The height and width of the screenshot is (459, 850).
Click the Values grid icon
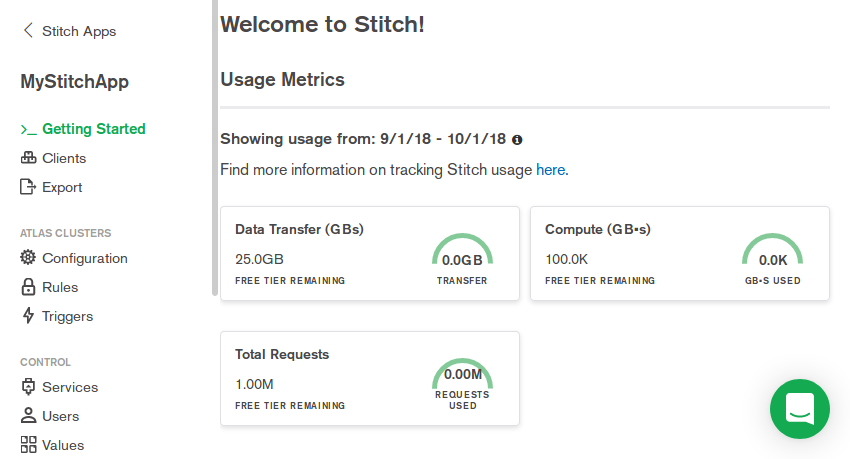point(28,445)
